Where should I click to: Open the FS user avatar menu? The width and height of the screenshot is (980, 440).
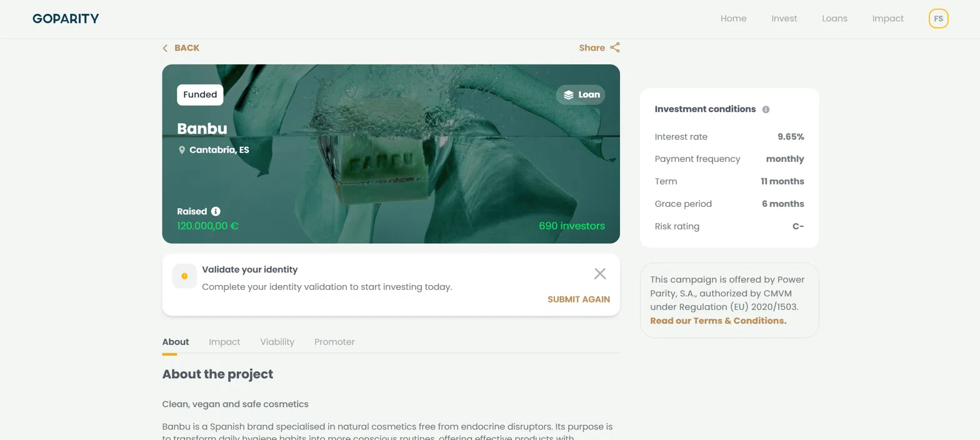click(938, 19)
